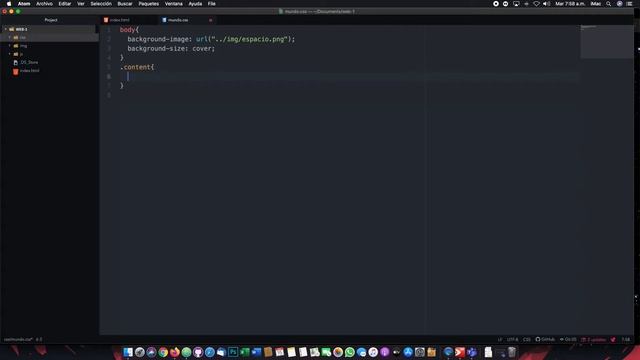Open Calendar from the Dock
Image resolution: width=640 pixels, height=360 pixels.
[280, 352]
